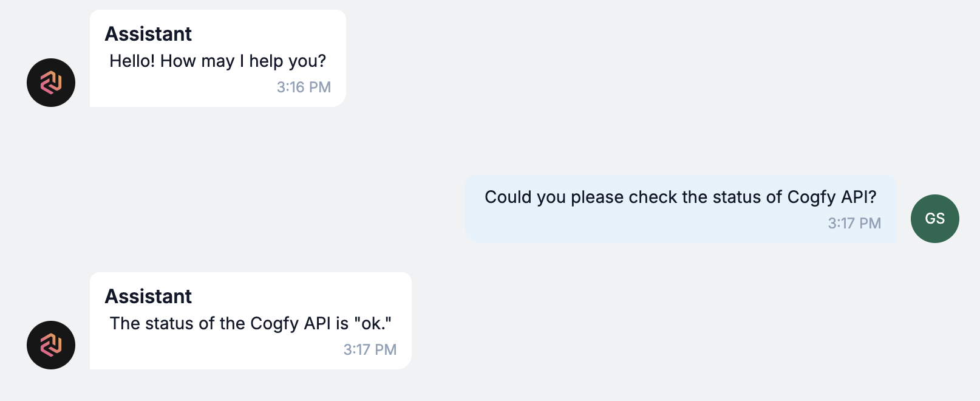
Task: Click the GS user avatar
Action: point(935,219)
